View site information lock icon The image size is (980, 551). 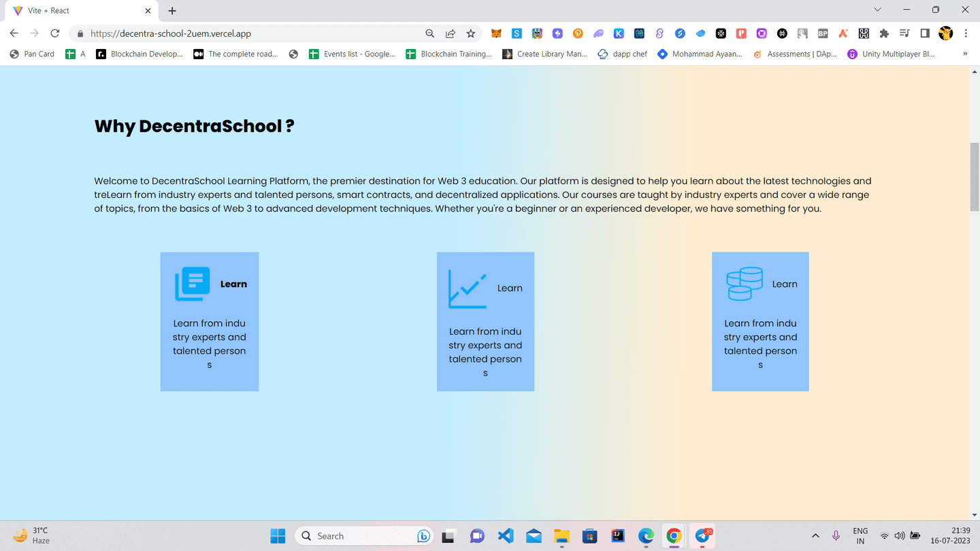pyautogui.click(x=80, y=33)
